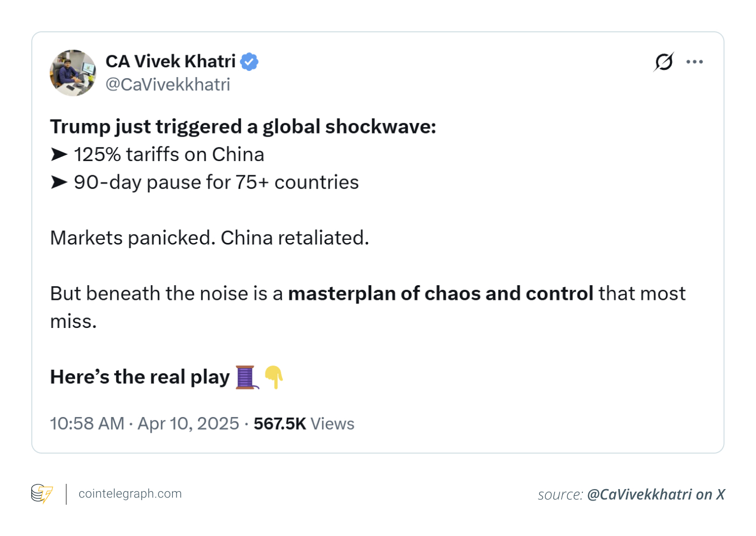Click the source @CaVivekkhatri on X credit
The width and height of the screenshot is (756, 536).
(x=631, y=494)
